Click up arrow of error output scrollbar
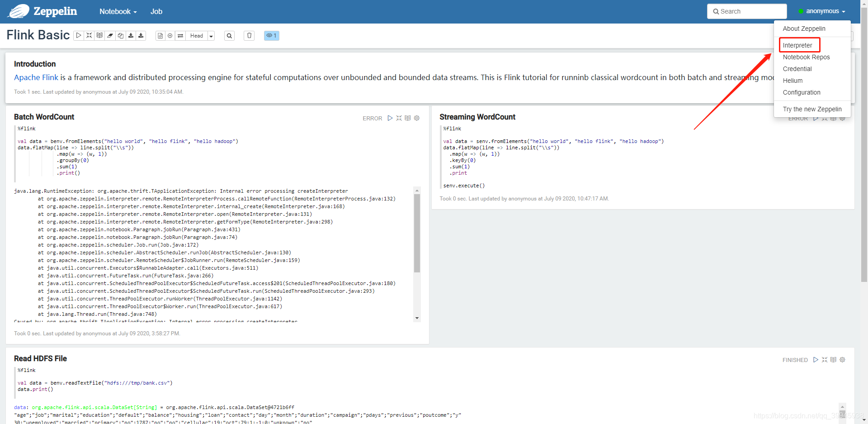This screenshot has height=424, width=868. point(417,191)
